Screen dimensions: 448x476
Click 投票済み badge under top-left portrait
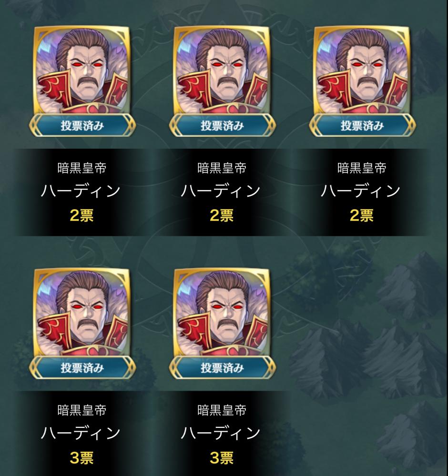(x=82, y=125)
